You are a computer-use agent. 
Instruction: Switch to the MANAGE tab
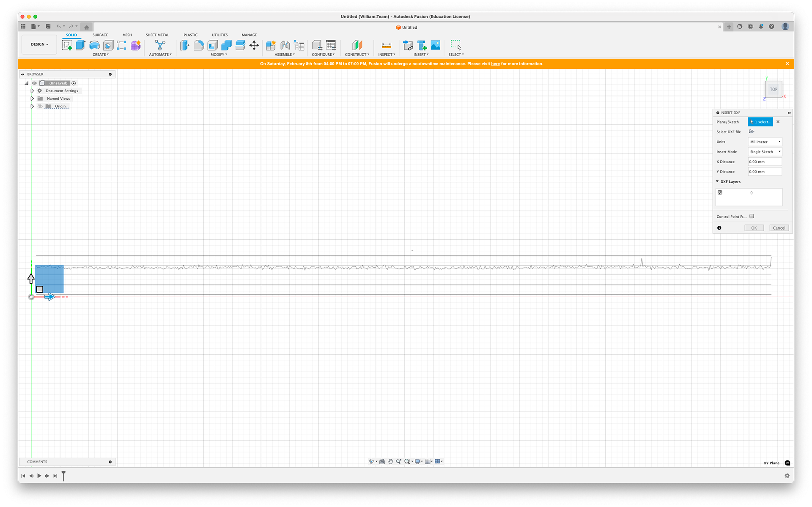[x=250, y=35]
